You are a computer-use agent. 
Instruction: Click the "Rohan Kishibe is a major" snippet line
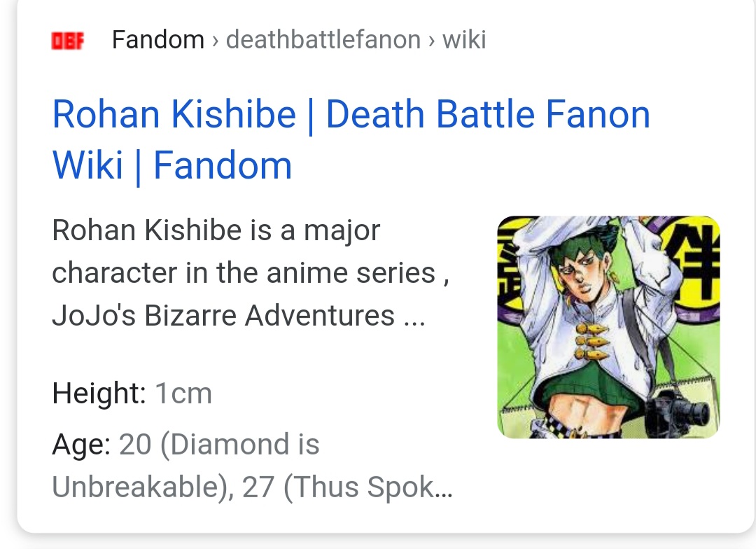pos(216,230)
